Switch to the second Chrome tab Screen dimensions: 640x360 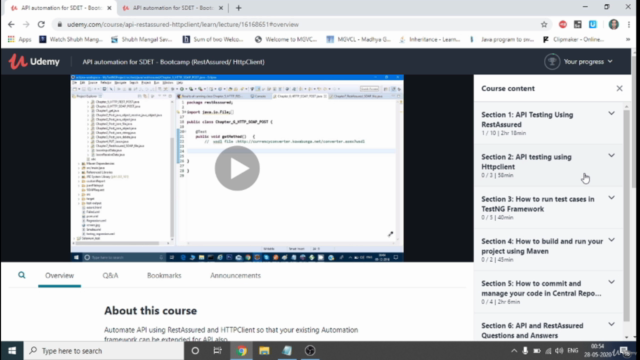[172, 8]
